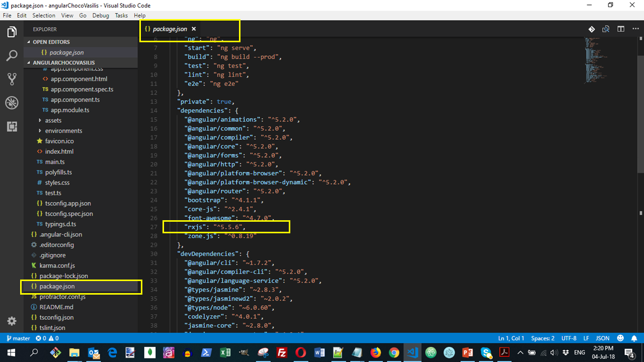Image resolution: width=644 pixels, height=362 pixels.
Task: Collapse the Open Editors section
Action: point(80,42)
